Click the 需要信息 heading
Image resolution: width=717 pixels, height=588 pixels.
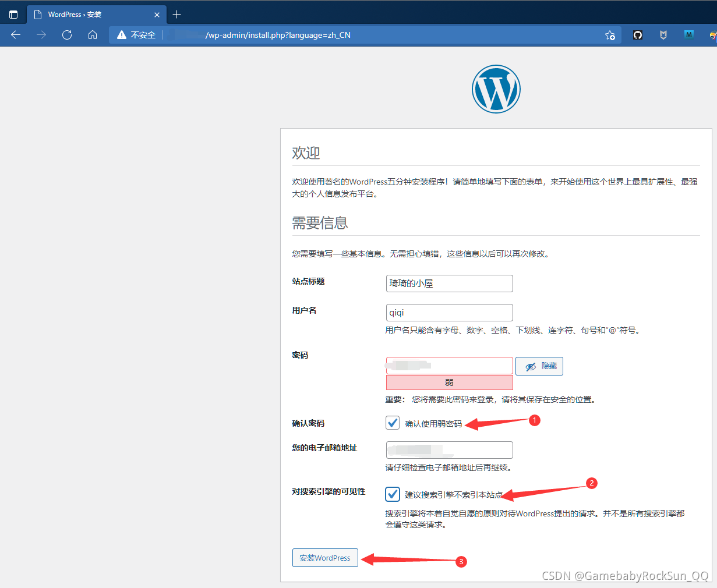(320, 223)
